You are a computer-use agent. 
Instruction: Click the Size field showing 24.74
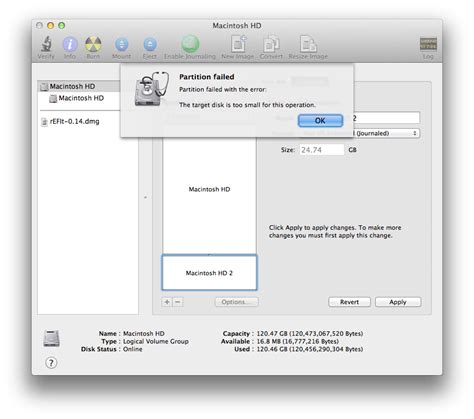[x=321, y=150]
